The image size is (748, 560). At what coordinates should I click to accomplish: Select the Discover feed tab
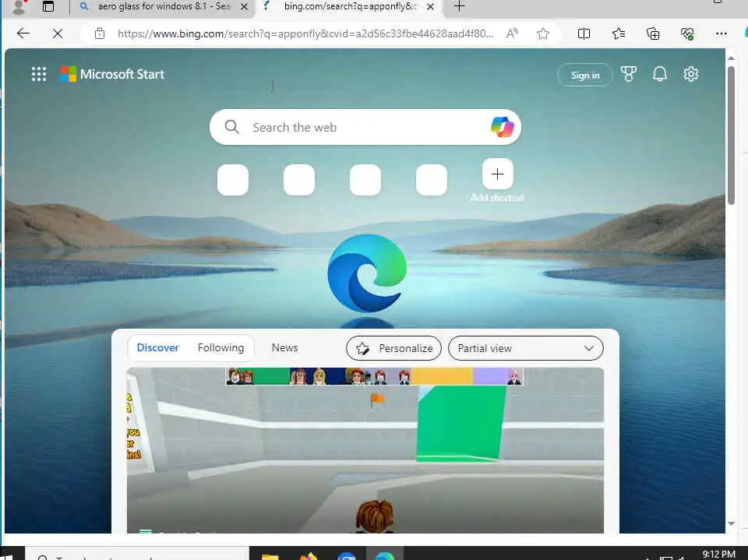(x=157, y=347)
